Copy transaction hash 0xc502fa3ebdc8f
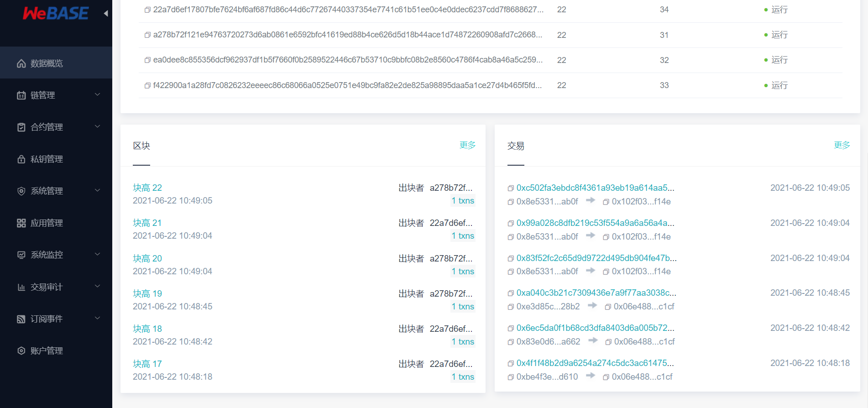Image resolution: width=868 pixels, height=408 pixels. [x=511, y=188]
